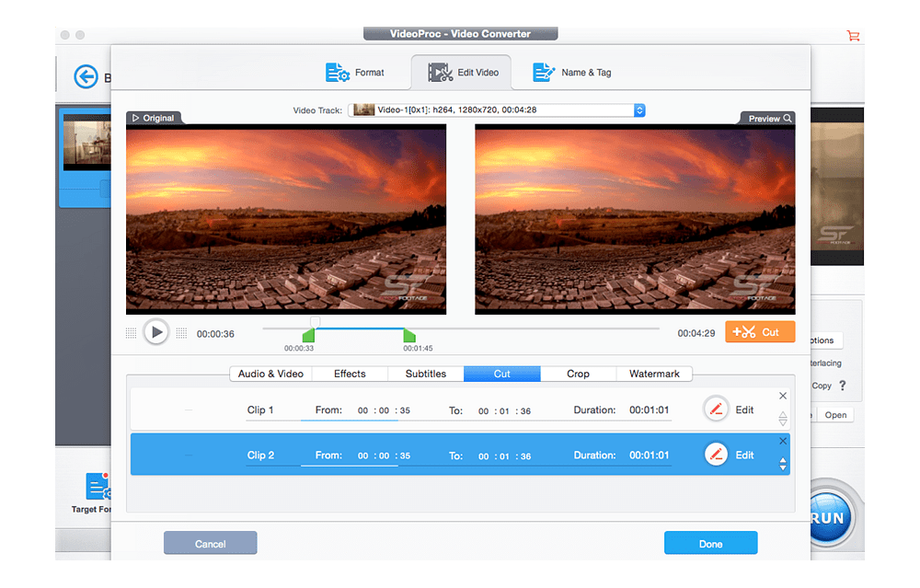Click the Done button
This screenshot has width=920, height=588.
(710, 543)
